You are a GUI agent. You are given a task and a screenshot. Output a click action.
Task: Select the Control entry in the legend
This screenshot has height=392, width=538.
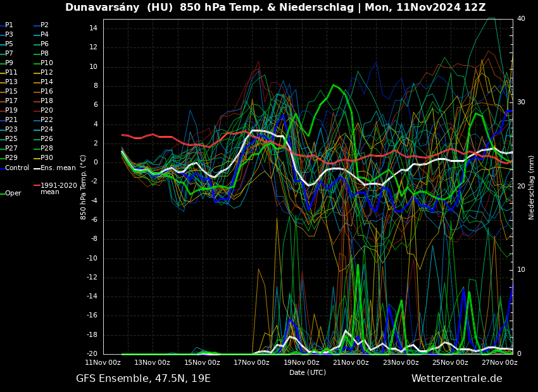(x=16, y=168)
